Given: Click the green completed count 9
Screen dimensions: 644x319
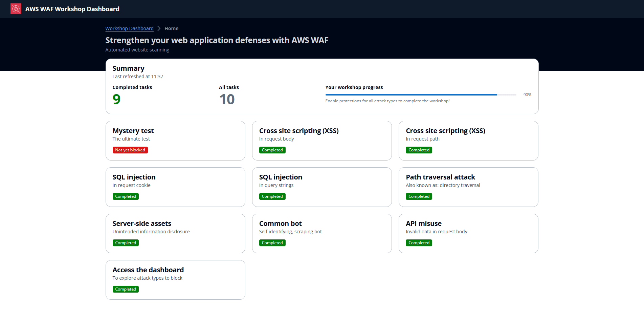Looking at the screenshot, I should [x=117, y=99].
